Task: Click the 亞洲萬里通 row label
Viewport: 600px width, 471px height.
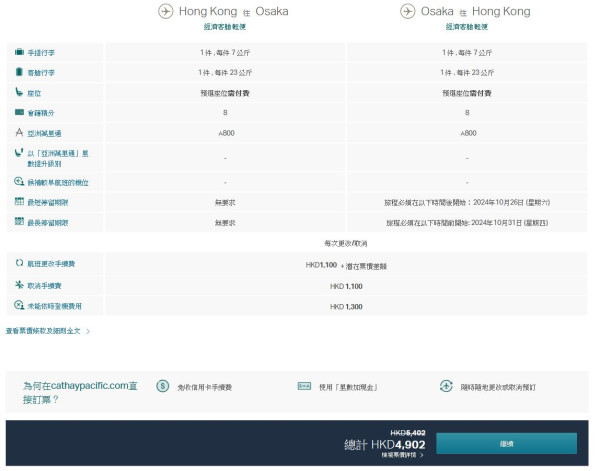Action: (44, 134)
